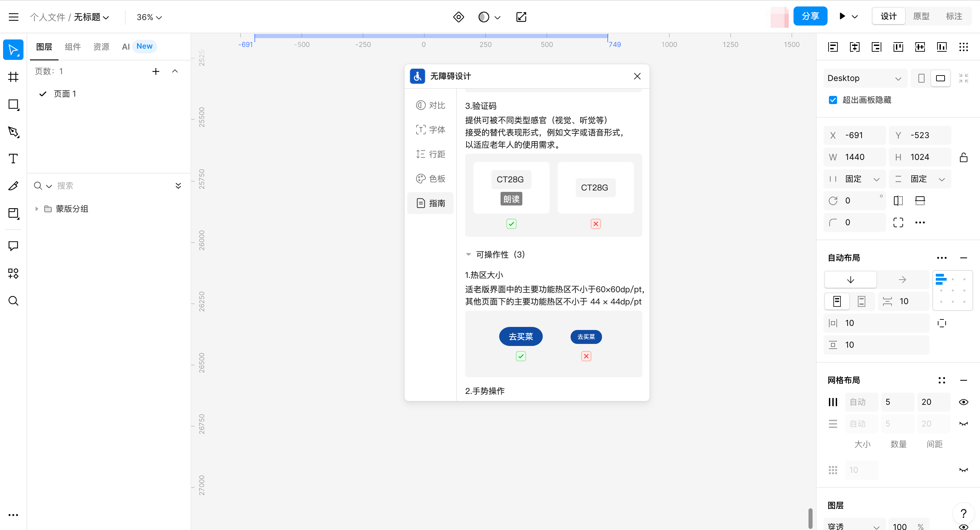980x530 pixels.
Task: Toggle the eye visibility in 网格布局 section
Action: (964, 402)
